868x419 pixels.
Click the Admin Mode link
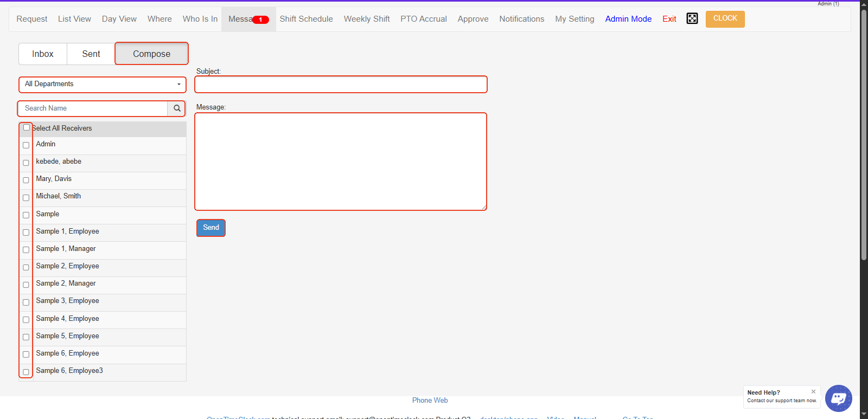[x=628, y=19]
